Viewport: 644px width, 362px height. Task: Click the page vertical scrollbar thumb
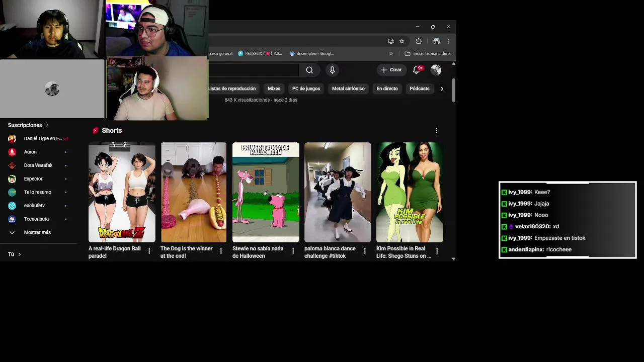454,90
